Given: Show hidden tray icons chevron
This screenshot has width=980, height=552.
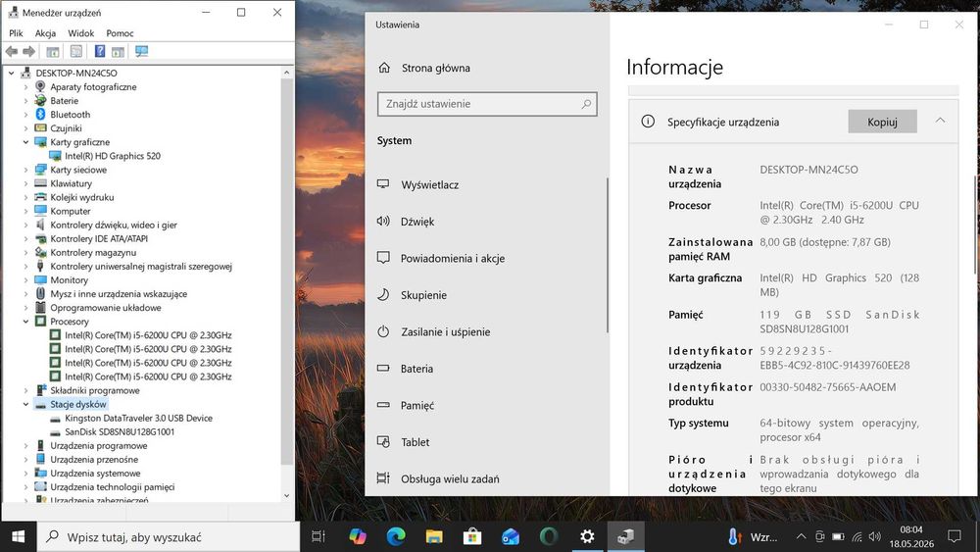Looking at the screenshot, I should pos(801,537).
